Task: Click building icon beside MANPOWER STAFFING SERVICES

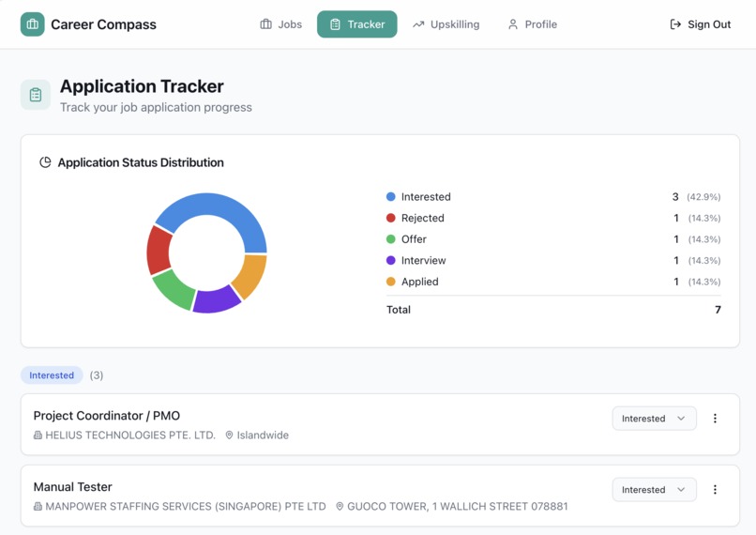Action: [x=38, y=507]
